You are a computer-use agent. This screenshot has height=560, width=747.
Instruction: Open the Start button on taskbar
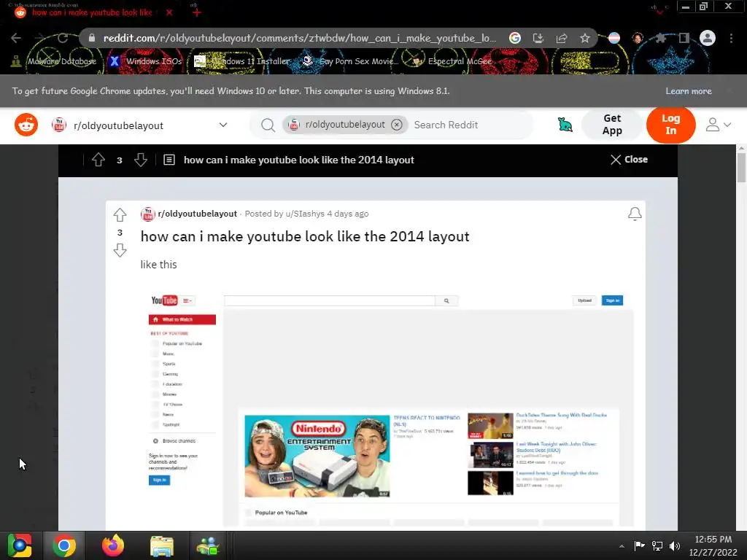coord(20,545)
